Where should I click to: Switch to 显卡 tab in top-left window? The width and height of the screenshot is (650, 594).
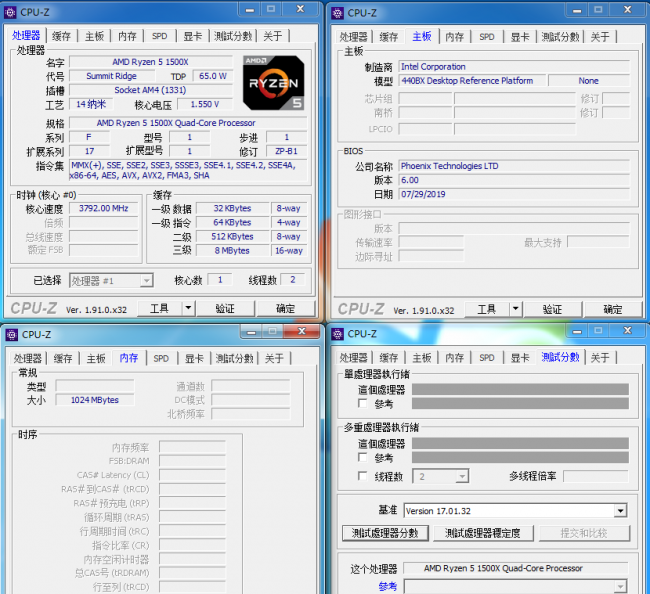pos(193,36)
